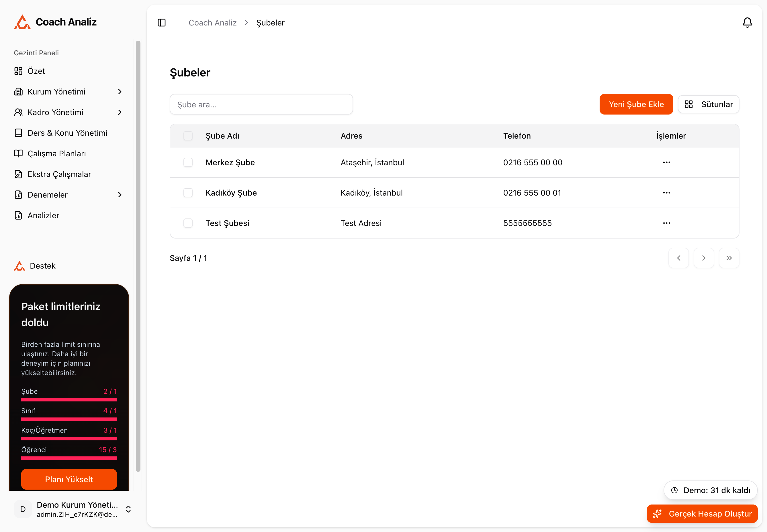Check the Kadıköy Şube row checkbox
This screenshot has height=532, width=767.
click(188, 193)
